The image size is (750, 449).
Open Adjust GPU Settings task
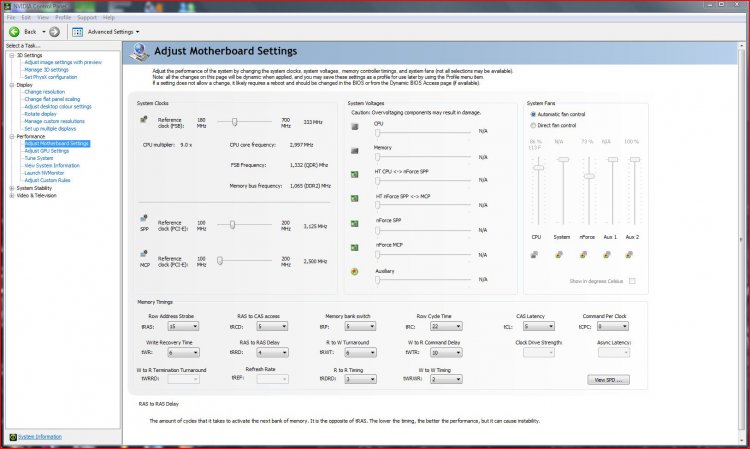tap(47, 151)
